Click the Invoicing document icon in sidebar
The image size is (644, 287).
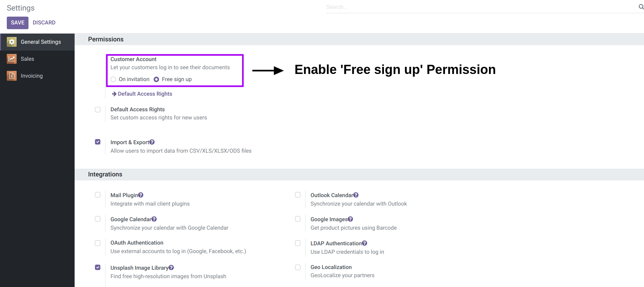(12, 76)
